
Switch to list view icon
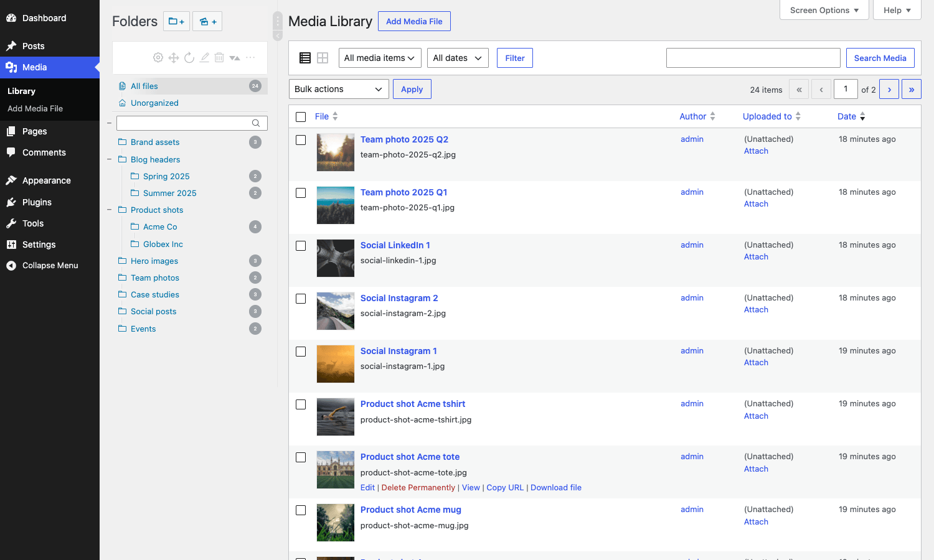point(305,58)
